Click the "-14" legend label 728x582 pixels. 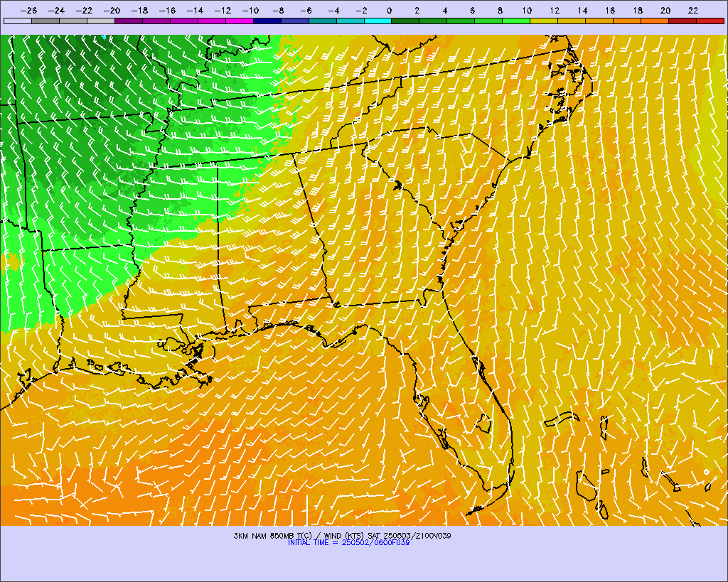coord(195,11)
